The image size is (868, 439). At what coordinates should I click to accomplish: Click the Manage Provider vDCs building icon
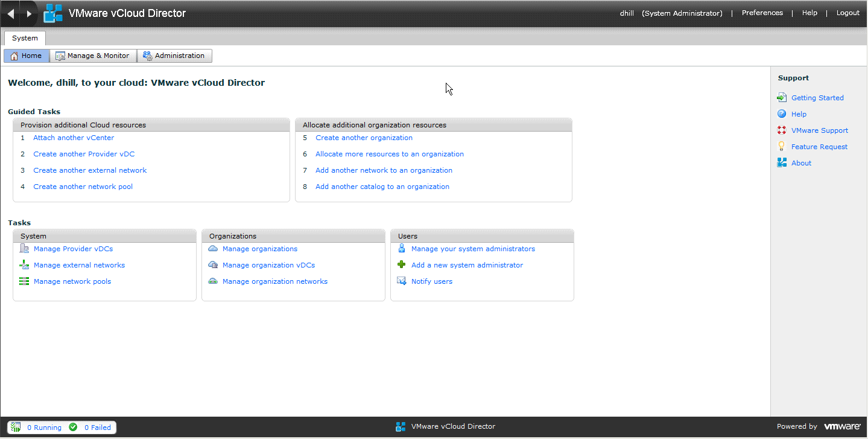click(24, 249)
